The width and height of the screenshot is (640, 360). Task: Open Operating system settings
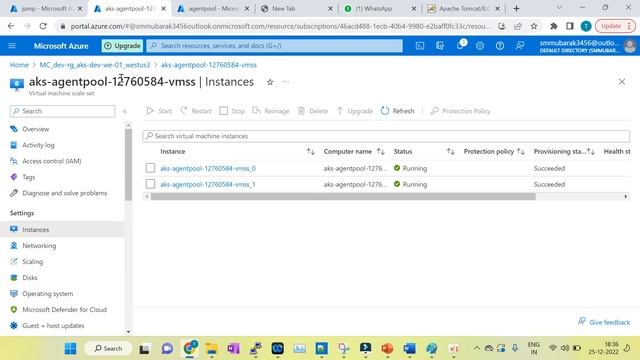click(48, 293)
